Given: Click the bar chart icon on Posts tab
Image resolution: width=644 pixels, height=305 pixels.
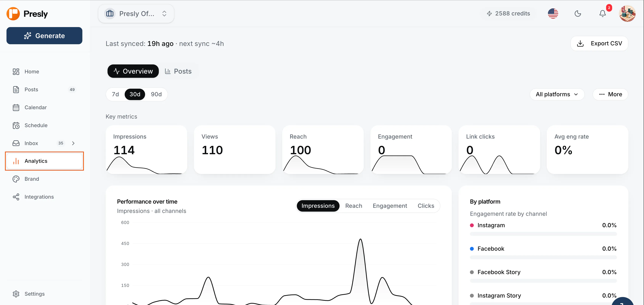Looking at the screenshot, I should 168,71.
